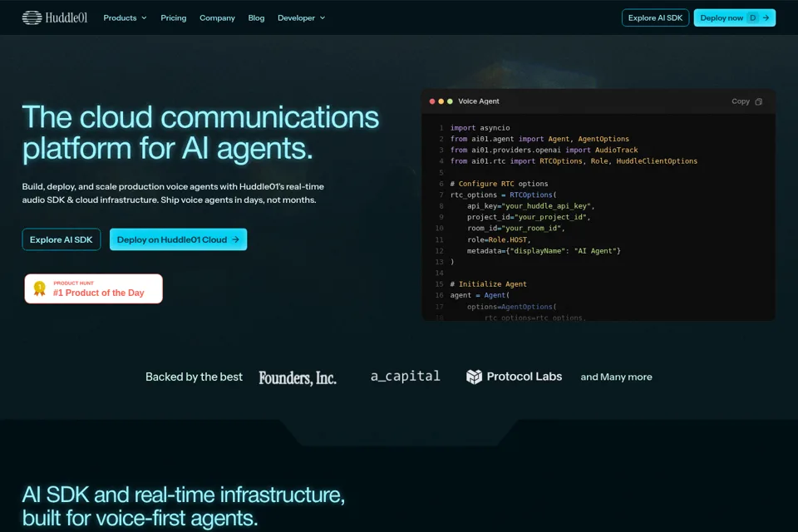Image resolution: width=798 pixels, height=532 pixels.
Task: Copy the Voice Agent code
Action: coord(746,101)
